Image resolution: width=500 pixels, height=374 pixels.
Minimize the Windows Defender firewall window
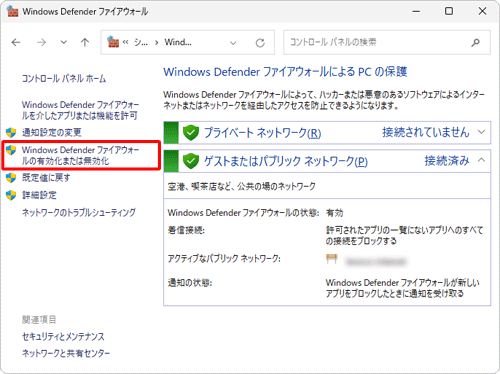click(416, 11)
